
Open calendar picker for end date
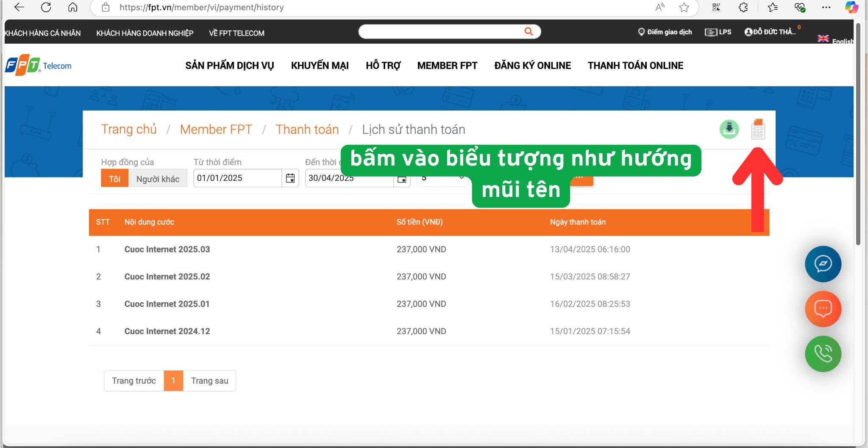(402, 180)
